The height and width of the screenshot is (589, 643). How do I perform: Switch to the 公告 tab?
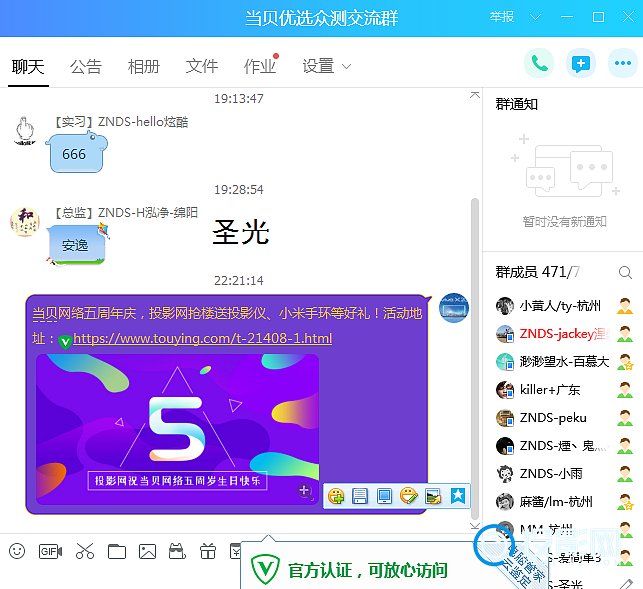86,66
